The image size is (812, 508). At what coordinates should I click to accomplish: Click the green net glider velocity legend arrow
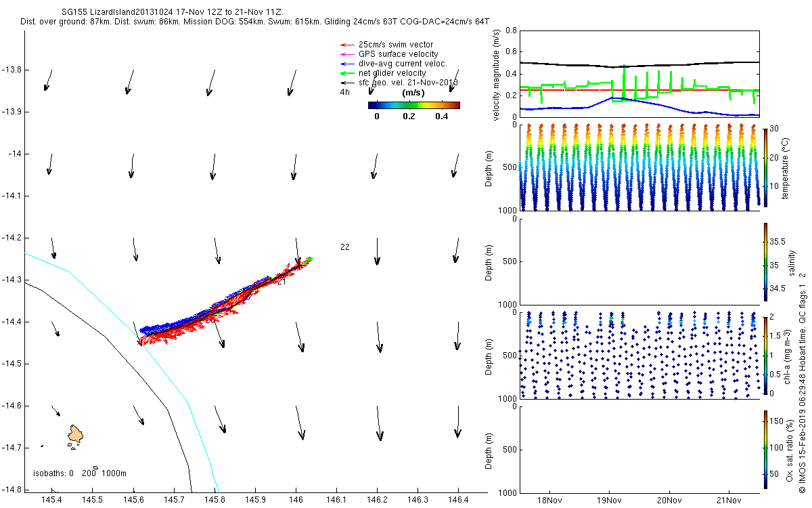pyautogui.click(x=347, y=72)
